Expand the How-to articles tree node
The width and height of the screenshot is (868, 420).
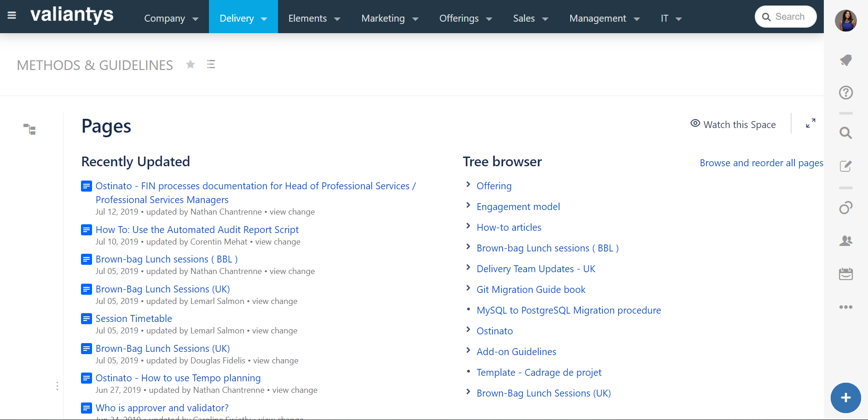[x=468, y=226]
